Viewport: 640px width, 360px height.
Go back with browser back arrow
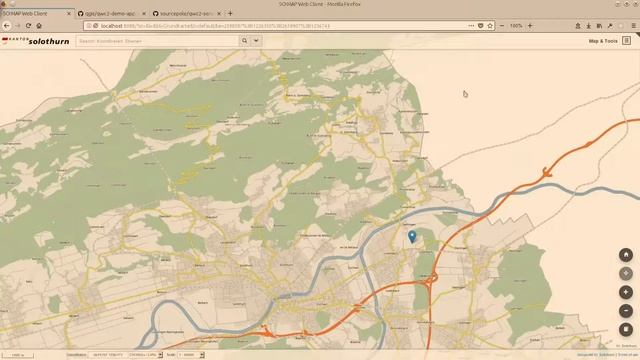pyautogui.click(x=7, y=26)
